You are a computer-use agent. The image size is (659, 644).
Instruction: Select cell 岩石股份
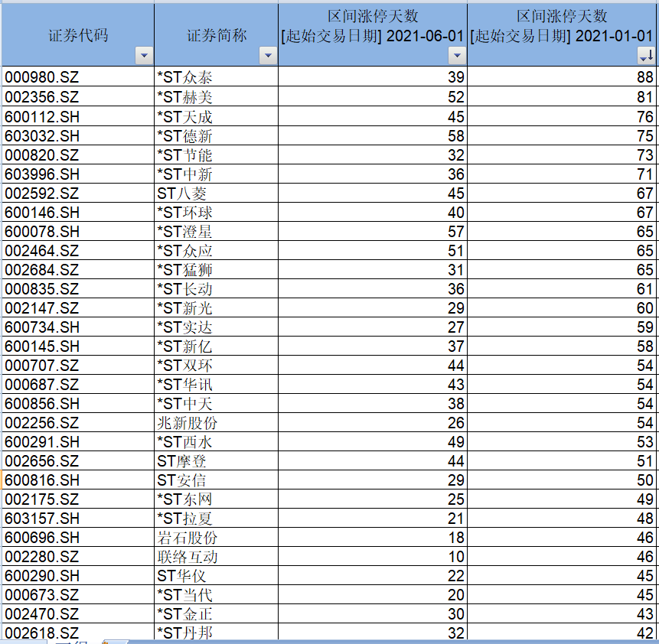tap(217, 537)
